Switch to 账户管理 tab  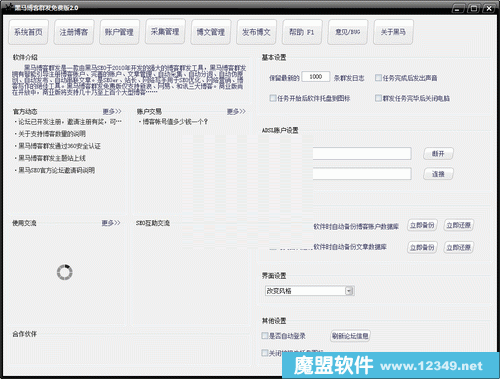119,32
